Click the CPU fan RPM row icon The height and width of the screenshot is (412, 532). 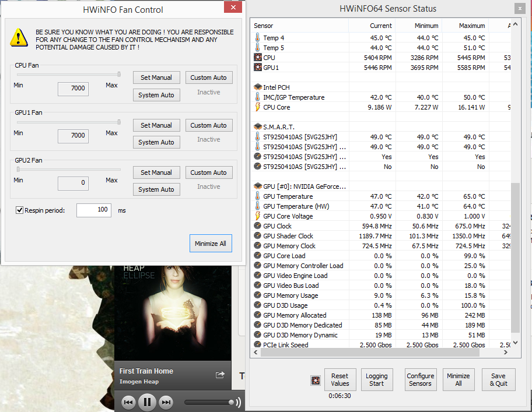pos(257,58)
